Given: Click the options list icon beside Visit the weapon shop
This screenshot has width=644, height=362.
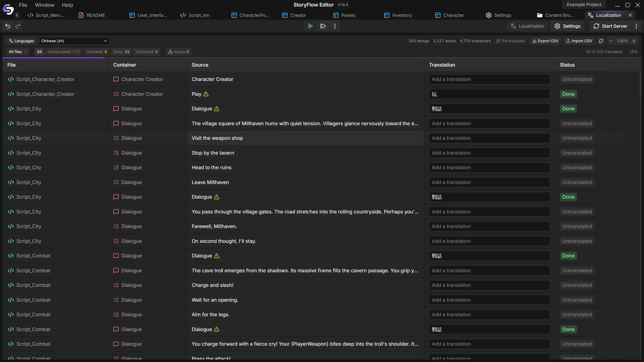Looking at the screenshot, I should point(116,138).
